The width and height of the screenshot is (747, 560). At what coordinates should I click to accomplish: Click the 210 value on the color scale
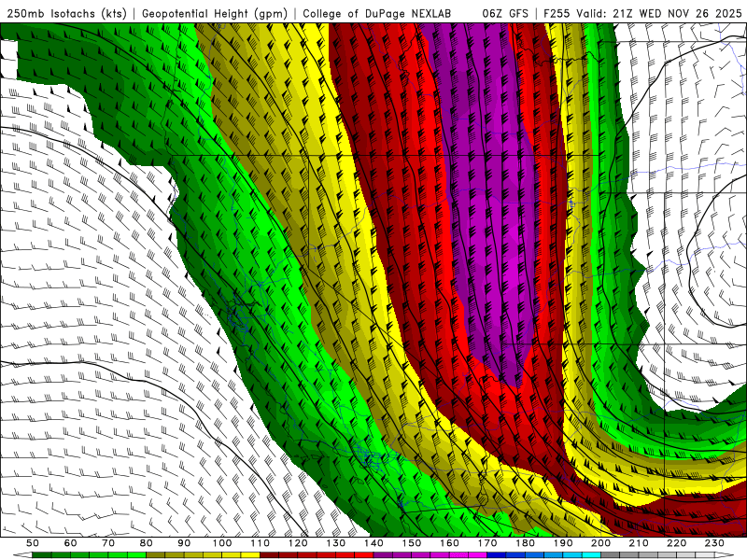pyautogui.click(x=640, y=543)
